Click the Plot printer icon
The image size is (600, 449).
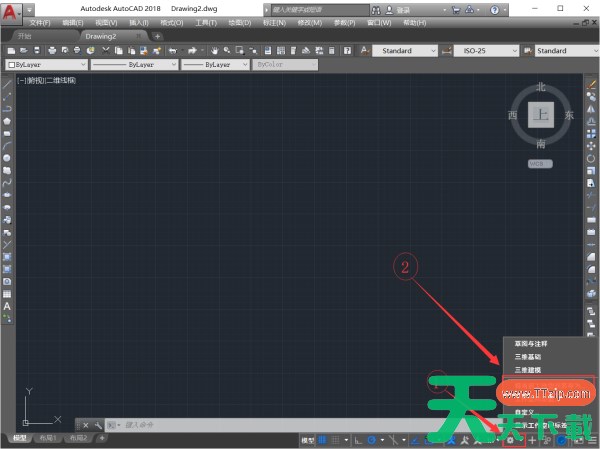52,51
